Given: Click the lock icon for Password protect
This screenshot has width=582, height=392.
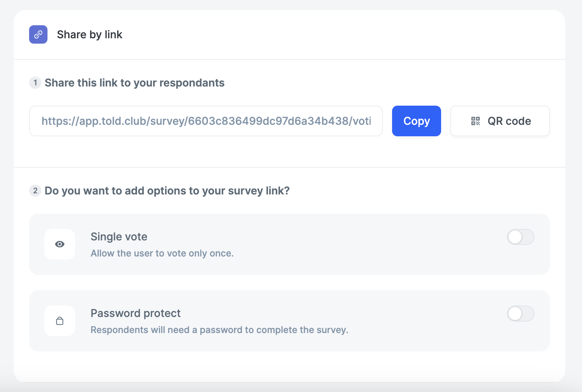Looking at the screenshot, I should pyautogui.click(x=60, y=321).
